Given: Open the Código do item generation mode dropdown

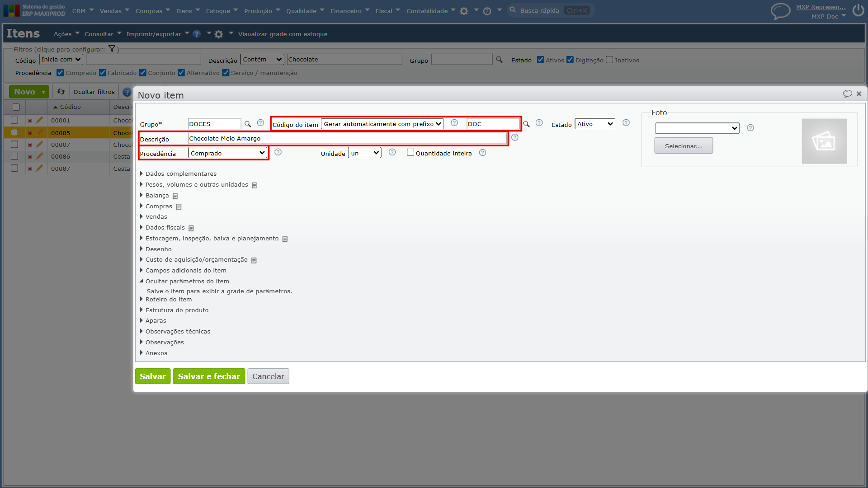Looking at the screenshot, I should coord(382,124).
